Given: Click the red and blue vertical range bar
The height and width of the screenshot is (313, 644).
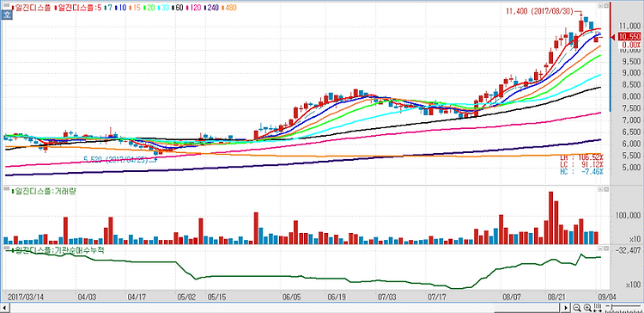Looking at the screenshot, I should pyautogui.click(x=611, y=57).
